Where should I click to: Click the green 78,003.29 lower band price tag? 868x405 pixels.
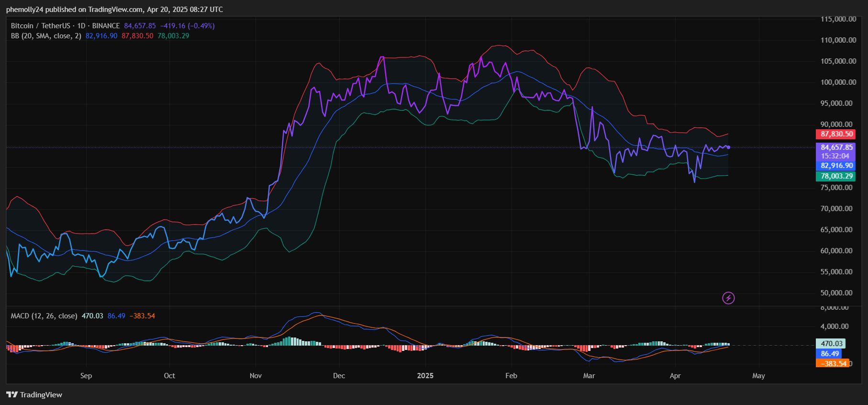click(836, 176)
